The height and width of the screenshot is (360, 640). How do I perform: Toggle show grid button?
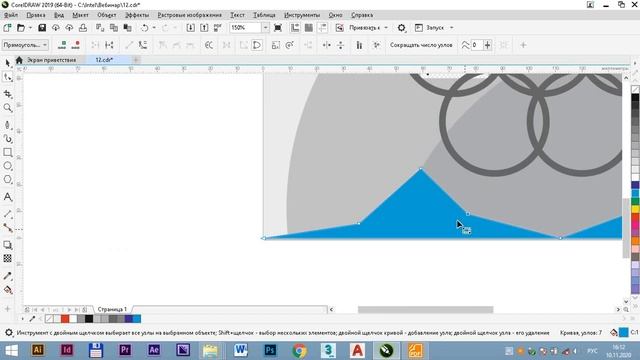pyautogui.click(x=309, y=28)
